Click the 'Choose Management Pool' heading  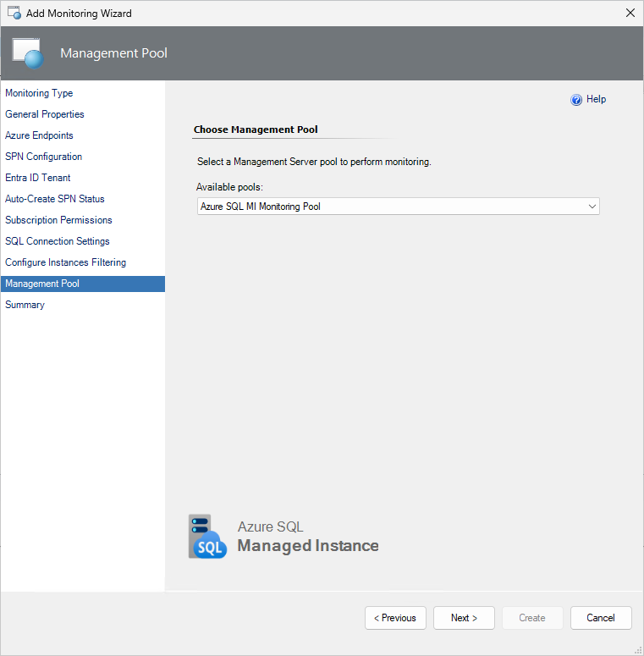click(x=256, y=130)
